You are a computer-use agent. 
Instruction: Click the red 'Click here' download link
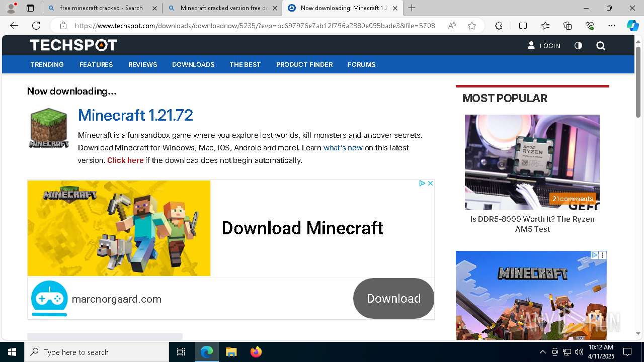pos(125,160)
